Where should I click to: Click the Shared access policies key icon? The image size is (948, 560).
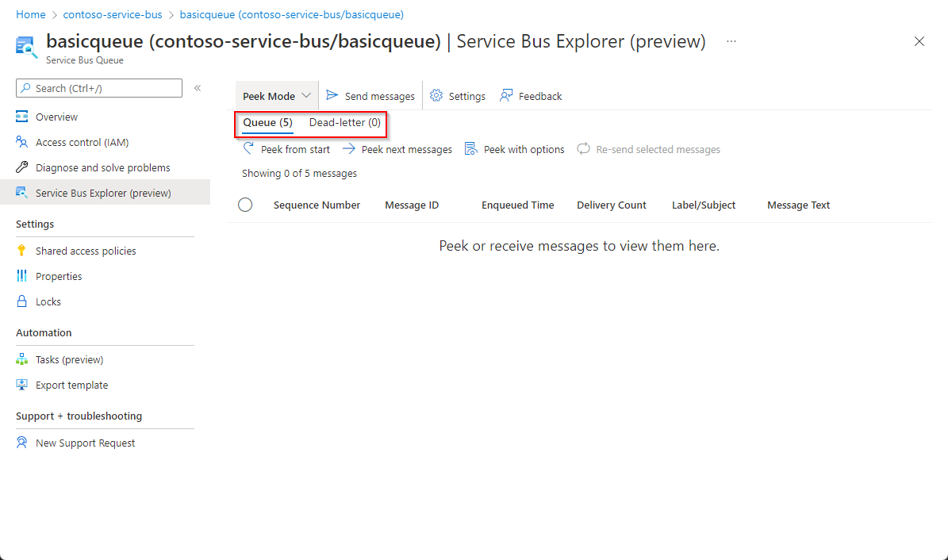[x=21, y=251]
